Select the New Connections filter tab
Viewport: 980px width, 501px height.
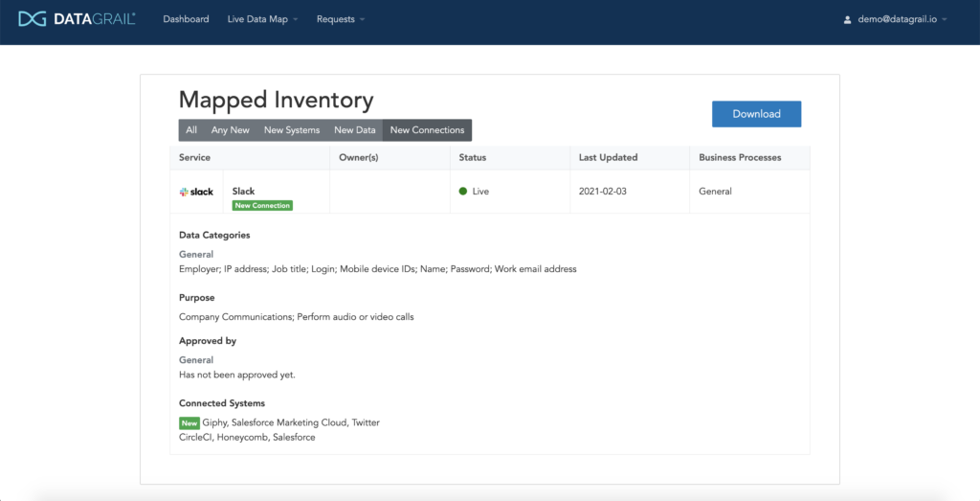427,130
